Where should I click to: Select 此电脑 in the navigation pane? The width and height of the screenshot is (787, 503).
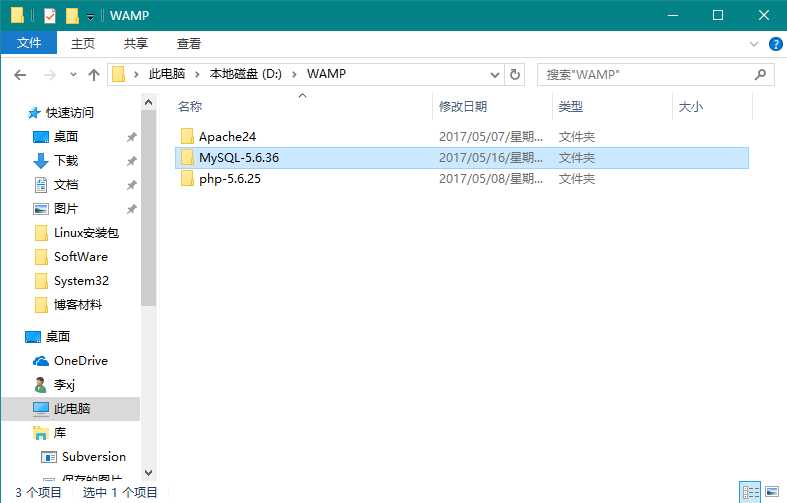click(x=71, y=409)
